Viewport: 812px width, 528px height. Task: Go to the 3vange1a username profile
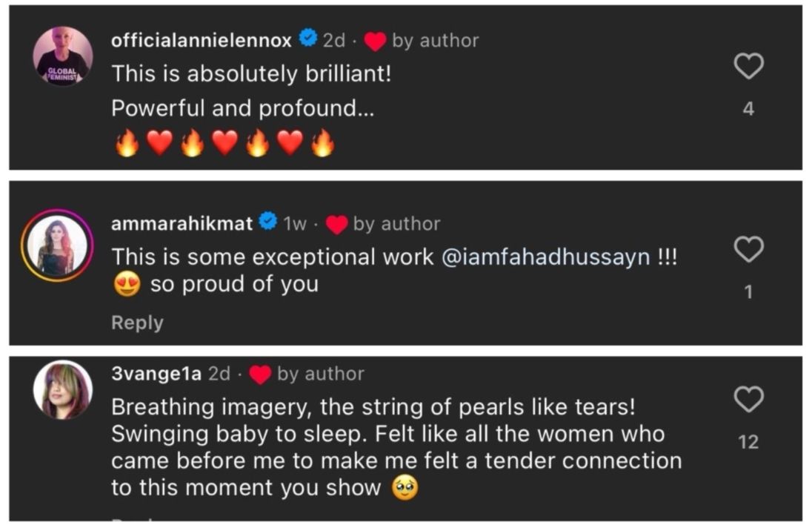pos(156,374)
